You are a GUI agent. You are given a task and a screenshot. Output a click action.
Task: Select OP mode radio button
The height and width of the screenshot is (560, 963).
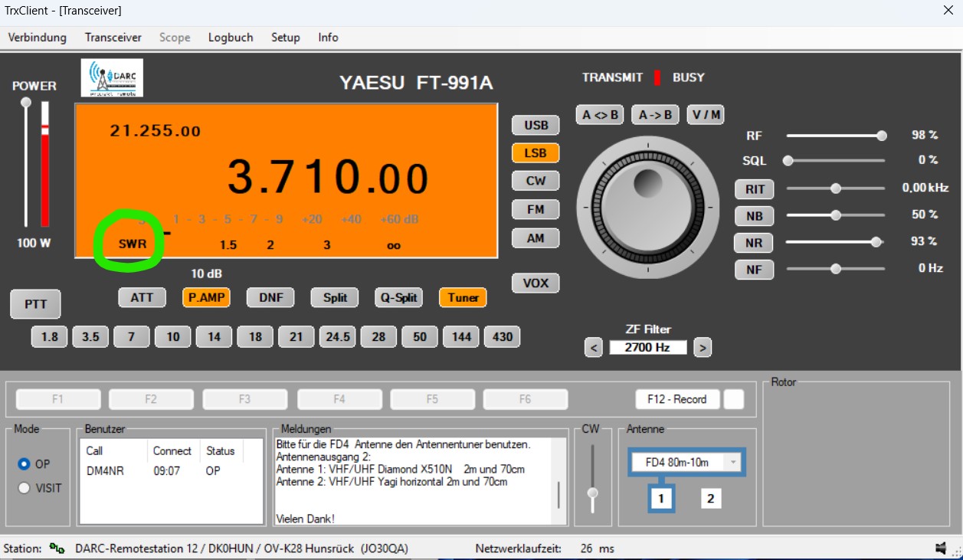24,464
